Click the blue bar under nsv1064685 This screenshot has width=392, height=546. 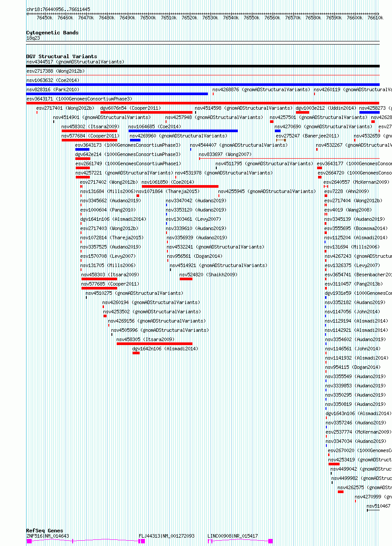click(183, 131)
